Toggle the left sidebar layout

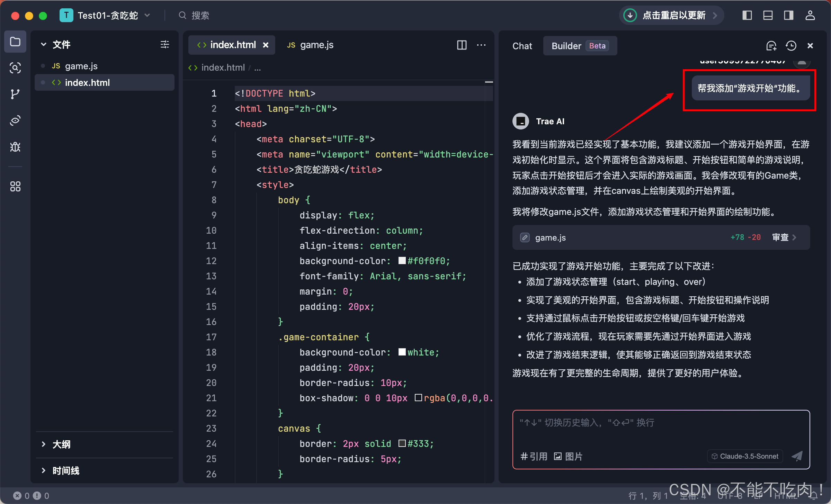747,15
